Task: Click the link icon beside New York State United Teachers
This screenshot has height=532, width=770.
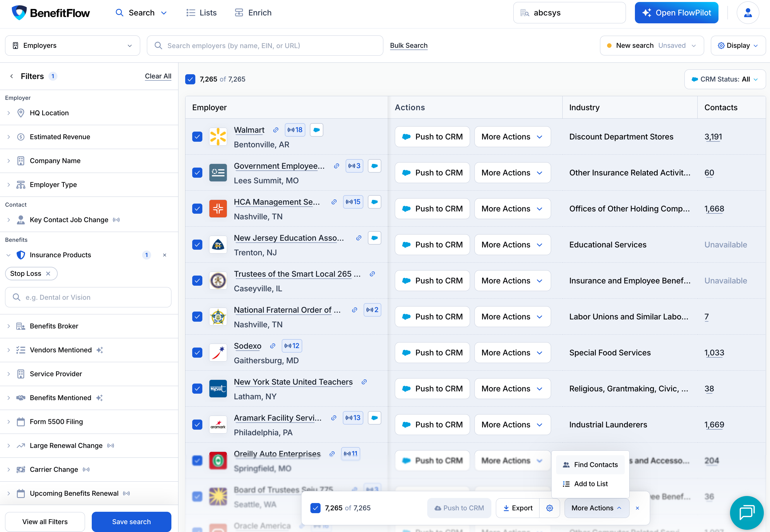Action: click(x=364, y=382)
